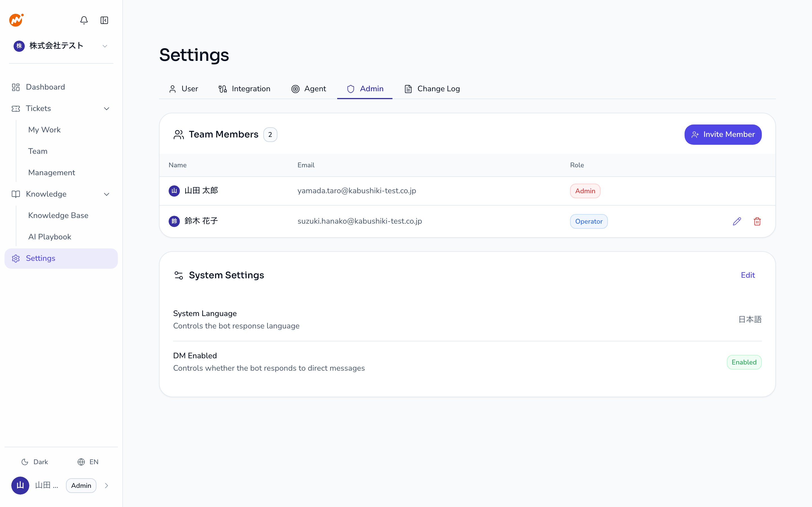Click Edit in System Settings

[x=748, y=275]
